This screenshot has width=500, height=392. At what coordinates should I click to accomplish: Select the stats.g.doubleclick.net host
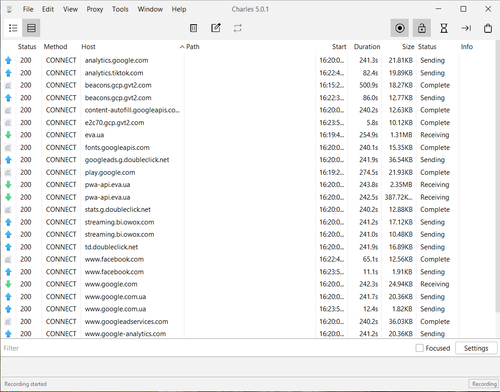tap(117, 210)
